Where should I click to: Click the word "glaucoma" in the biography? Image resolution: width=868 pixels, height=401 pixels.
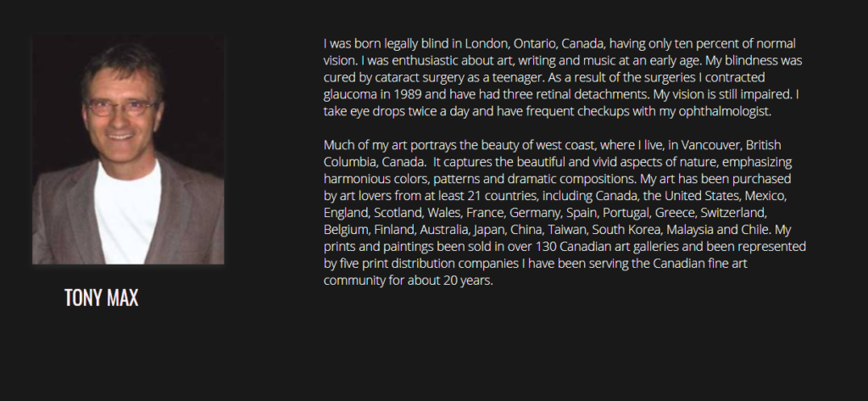tap(347, 95)
